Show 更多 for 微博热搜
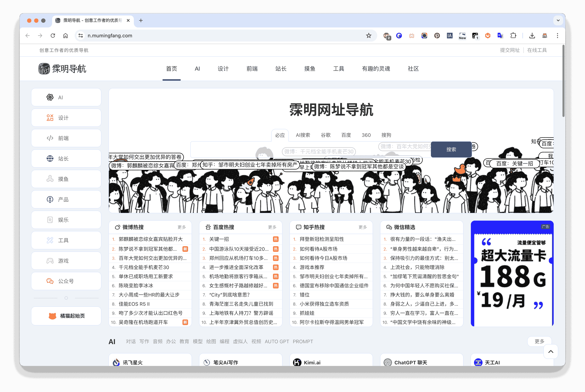The height and width of the screenshot is (392, 585). 182,227
